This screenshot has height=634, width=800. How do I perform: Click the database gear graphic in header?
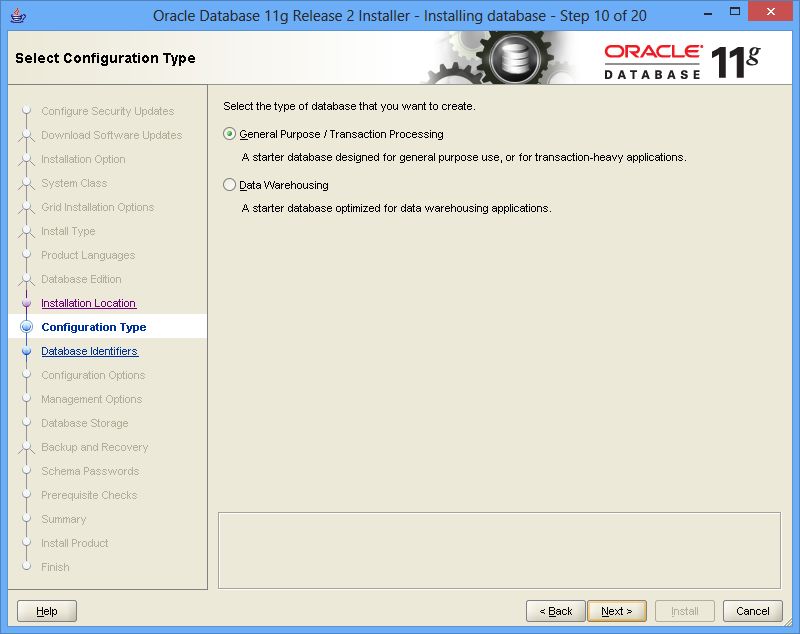[515, 57]
